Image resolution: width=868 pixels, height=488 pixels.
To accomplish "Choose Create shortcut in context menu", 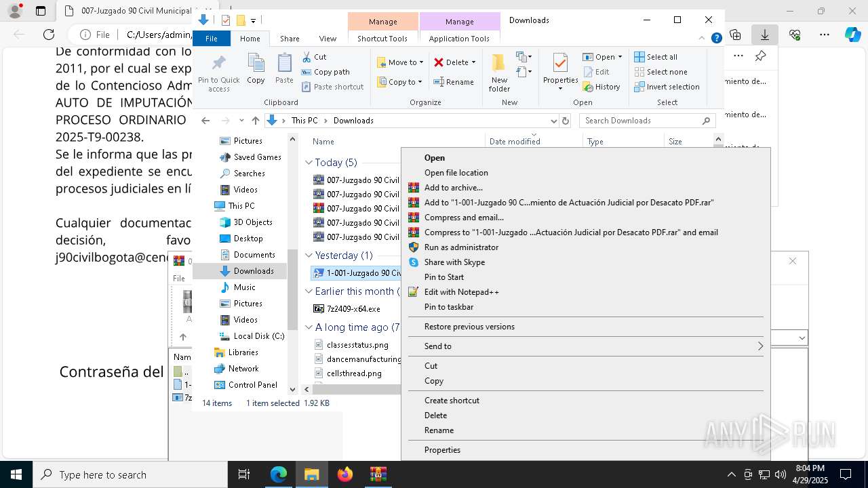I will [452, 401].
